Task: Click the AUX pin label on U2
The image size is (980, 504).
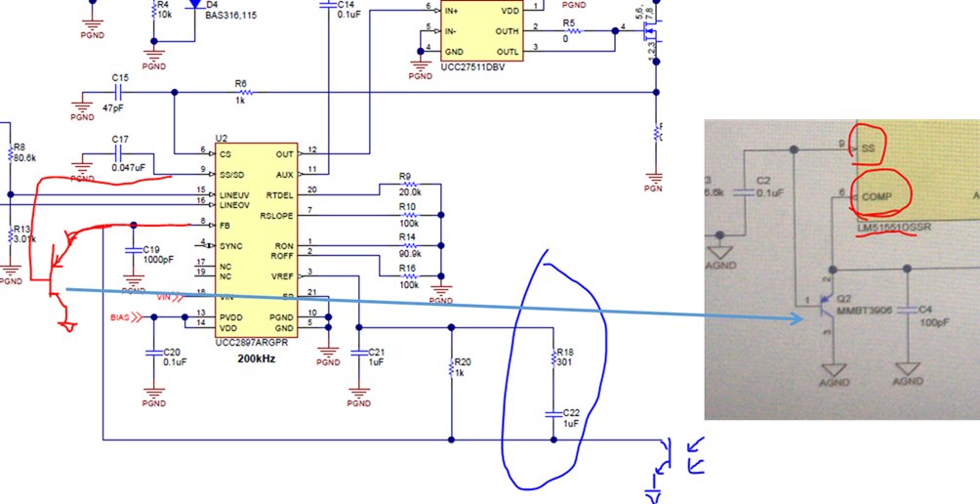Action: tap(286, 174)
